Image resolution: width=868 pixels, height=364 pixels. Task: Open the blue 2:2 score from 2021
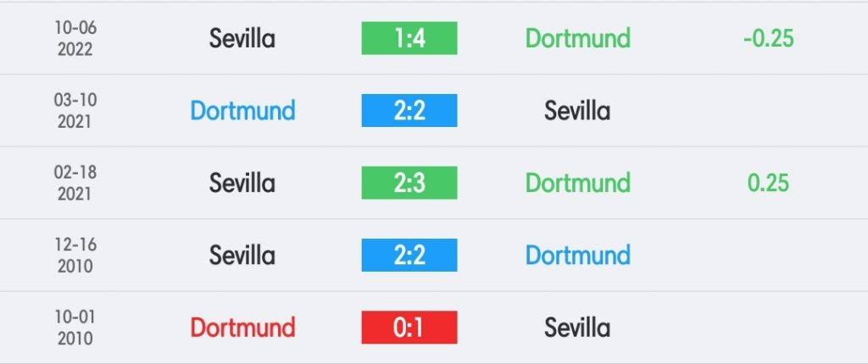409,111
